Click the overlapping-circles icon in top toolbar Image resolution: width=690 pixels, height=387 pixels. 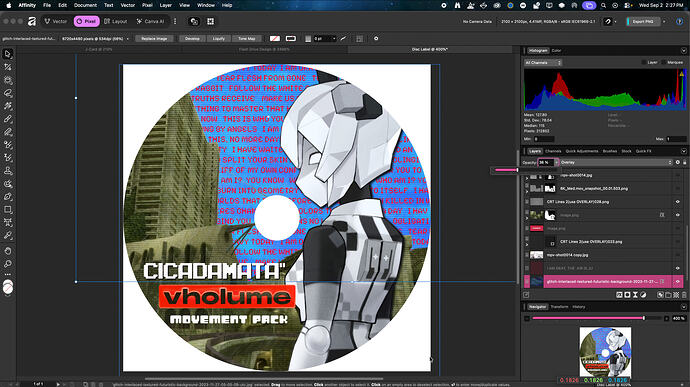[194, 21]
